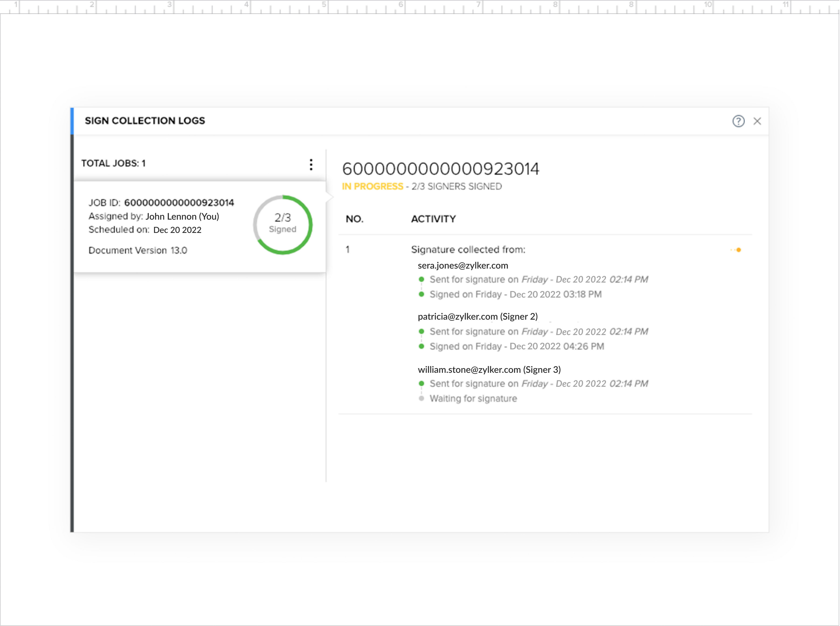Open the help icon in Sign Collection Logs
Viewport: 840px width, 626px height.
tap(738, 121)
